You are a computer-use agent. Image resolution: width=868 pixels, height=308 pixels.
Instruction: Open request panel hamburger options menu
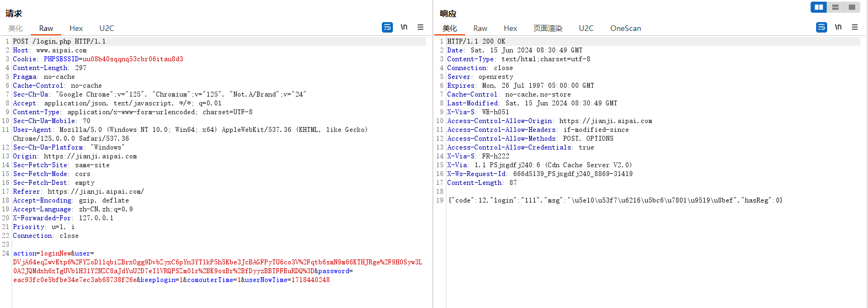[420, 27]
